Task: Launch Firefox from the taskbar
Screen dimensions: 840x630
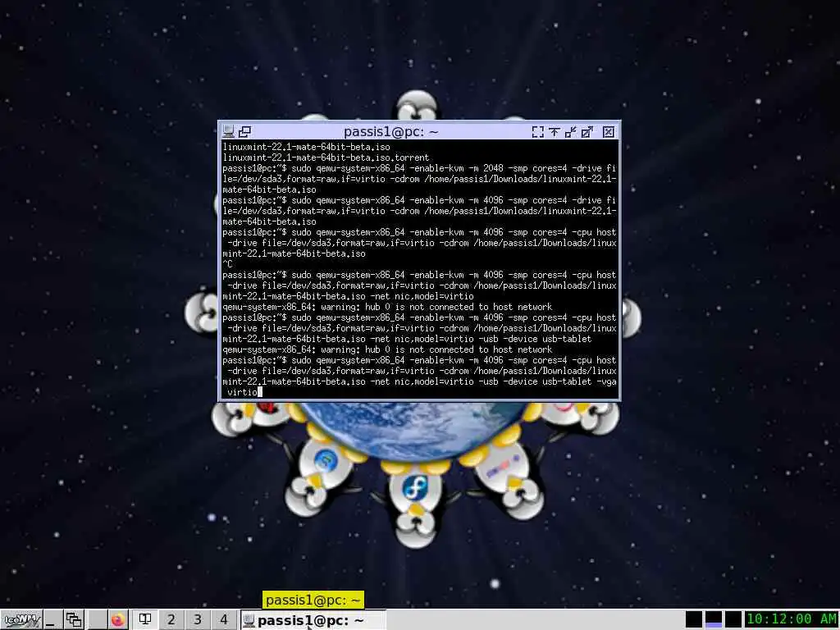Action: pos(118,620)
